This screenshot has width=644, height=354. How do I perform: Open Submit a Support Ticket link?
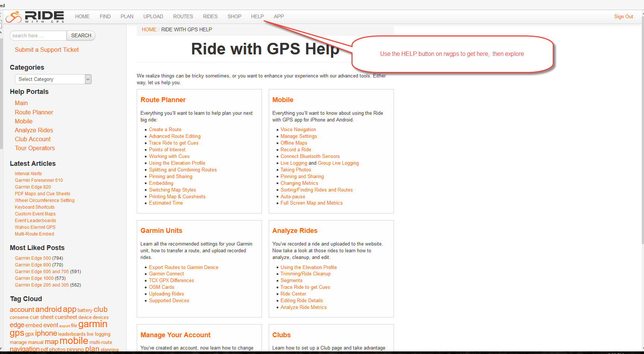coord(47,50)
